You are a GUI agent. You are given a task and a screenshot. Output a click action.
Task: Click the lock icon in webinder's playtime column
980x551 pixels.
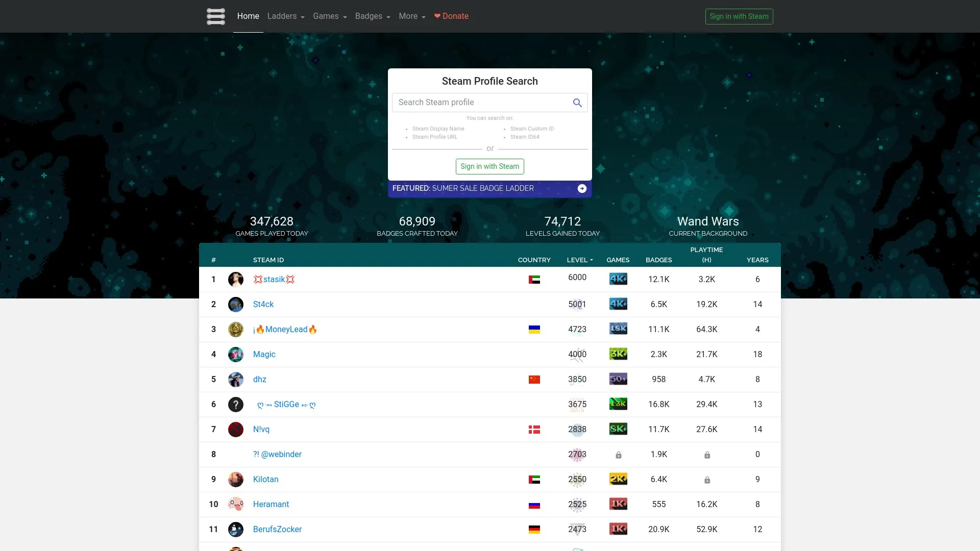pyautogui.click(x=707, y=455)
